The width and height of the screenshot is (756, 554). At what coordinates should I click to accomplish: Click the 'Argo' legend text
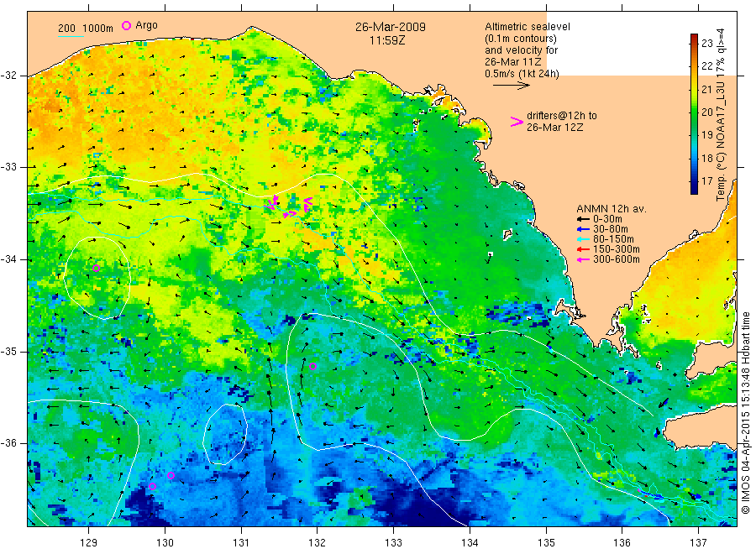click(x=146, y=25)
